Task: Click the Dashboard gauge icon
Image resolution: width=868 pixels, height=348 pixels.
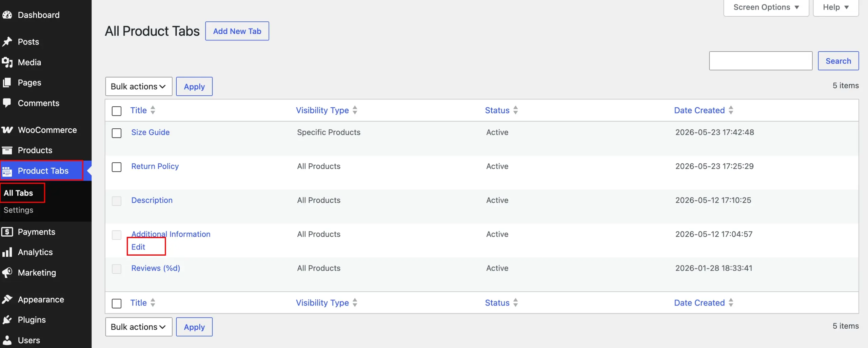Action: pos(7,15)
